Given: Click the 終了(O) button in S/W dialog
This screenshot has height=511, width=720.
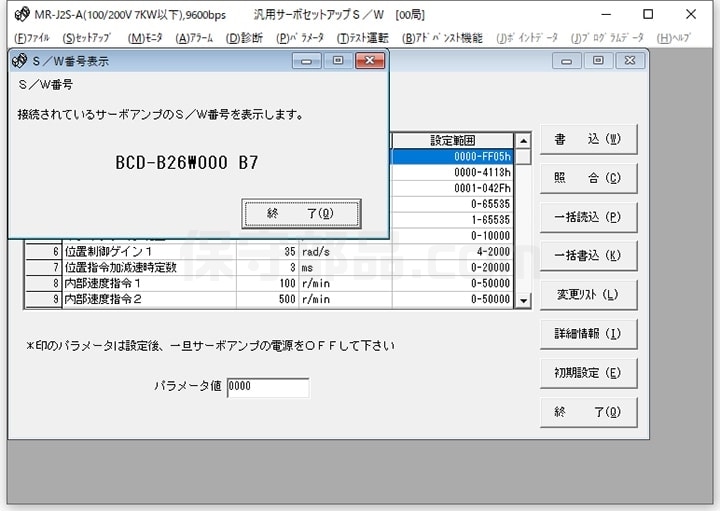Looking at the screenshot, I should pyautogui.click(x=300, y=213).
